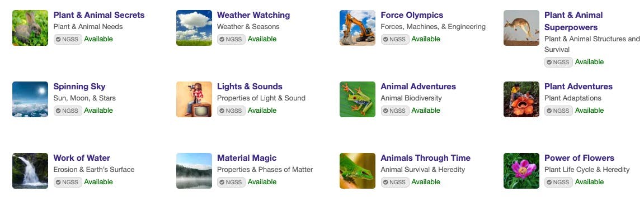This screenshot has width=644, height=206.
Task: Click the sun-and-clouds thumbnail for Spinning Sky
Action: [30, 99]
